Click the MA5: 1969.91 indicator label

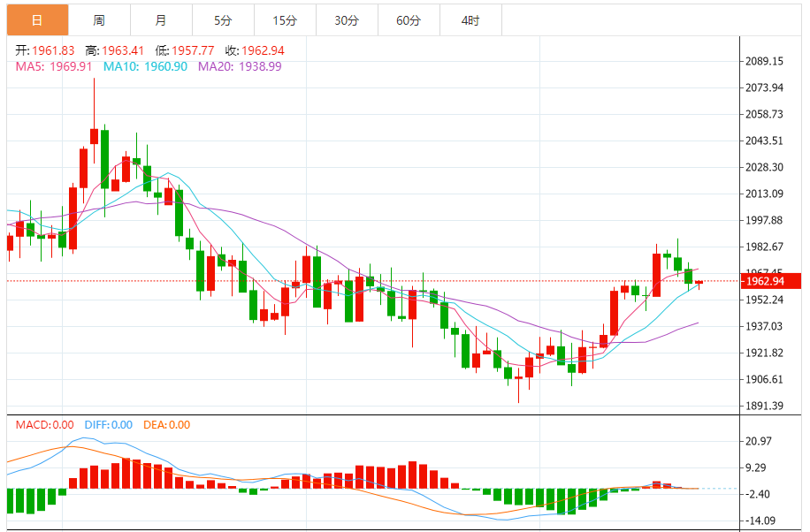click(x=54, y=66)
